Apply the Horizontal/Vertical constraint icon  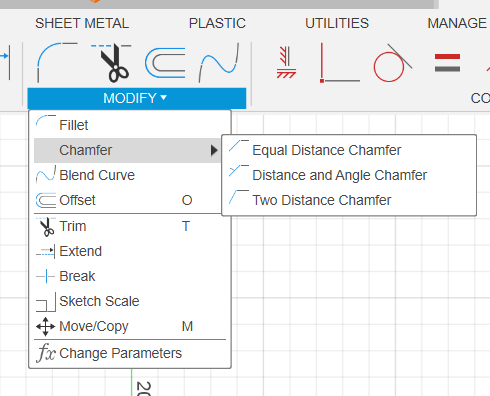[286, 62]
